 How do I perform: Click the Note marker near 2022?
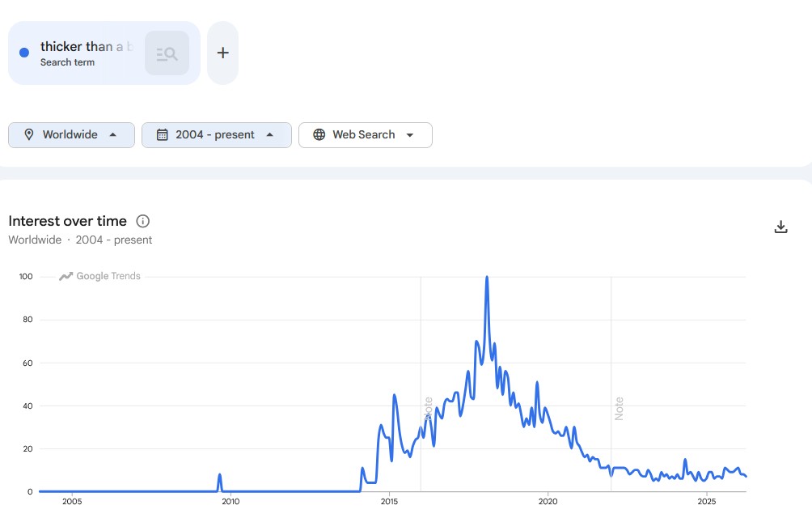[x=619, y=408]
